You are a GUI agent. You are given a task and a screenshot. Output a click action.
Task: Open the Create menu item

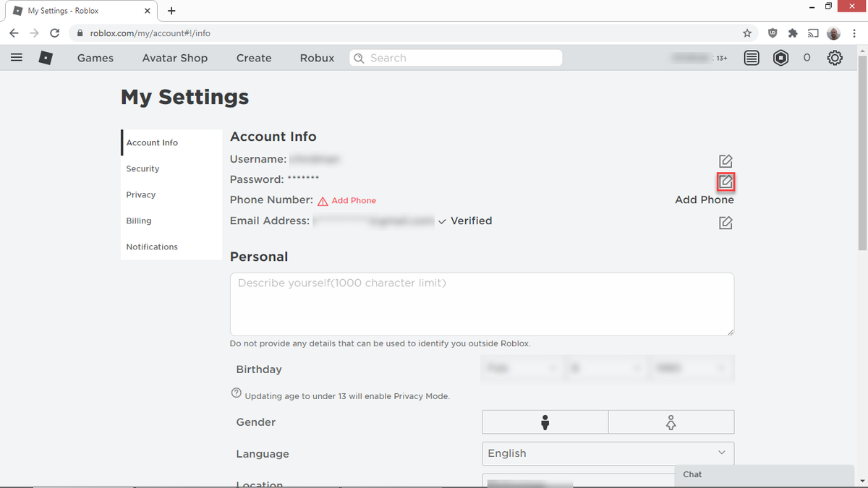254,58
